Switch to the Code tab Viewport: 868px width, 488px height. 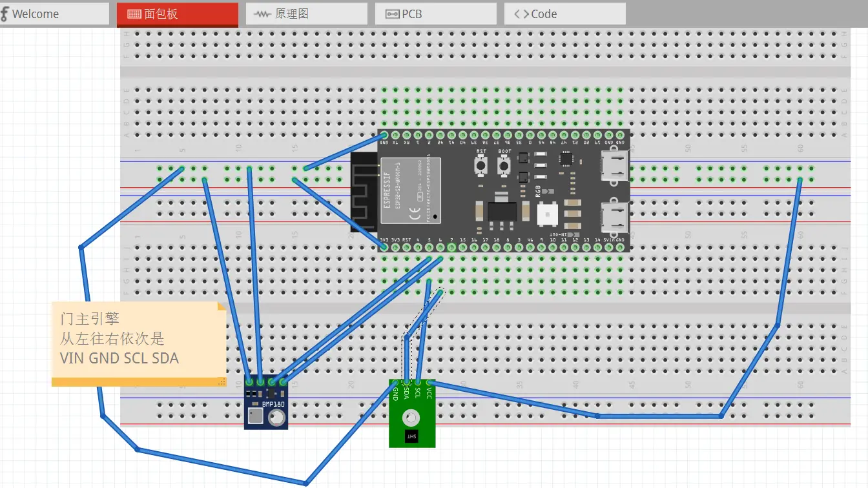coord(564,14)
